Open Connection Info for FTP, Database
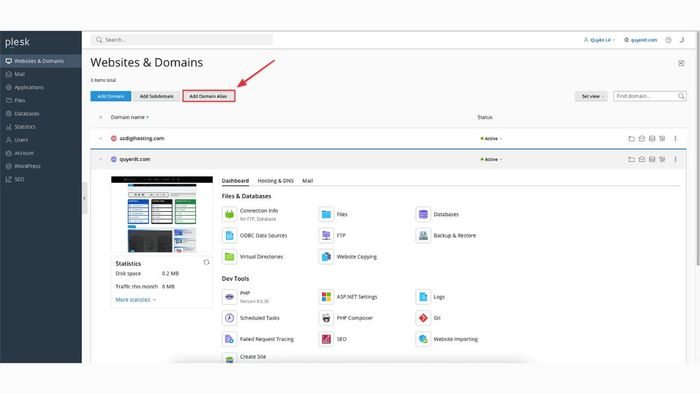This screenshot has width=700, height=394. point(250,214)
